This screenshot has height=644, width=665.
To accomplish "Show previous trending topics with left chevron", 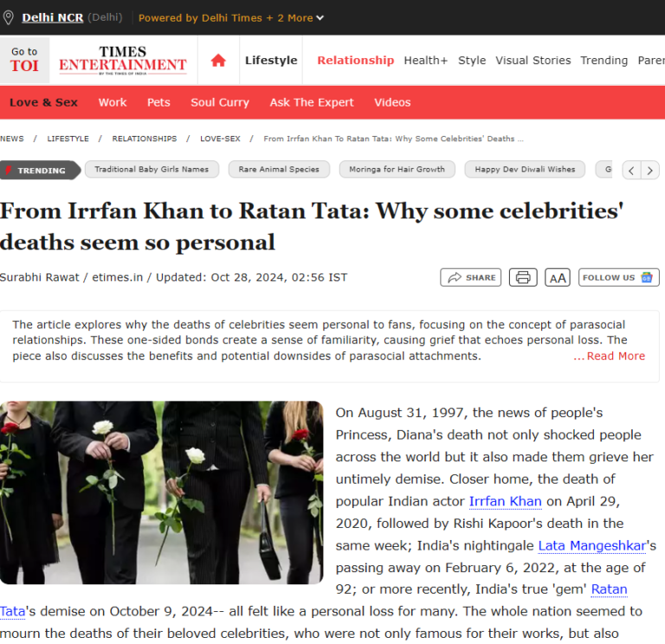I will 631,171.
